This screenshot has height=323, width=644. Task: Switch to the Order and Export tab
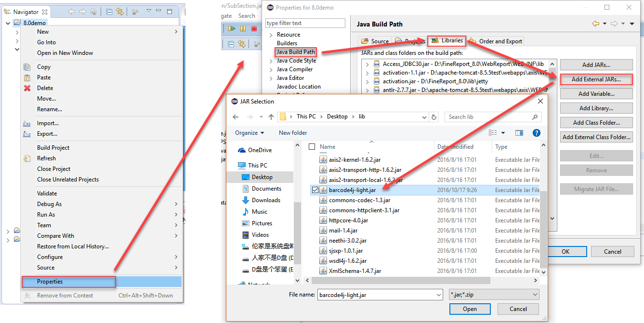(x=496, y=41)
